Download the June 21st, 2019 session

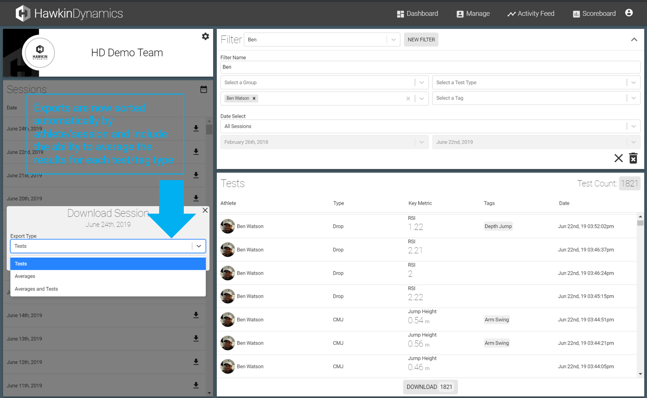pos(196,175)
